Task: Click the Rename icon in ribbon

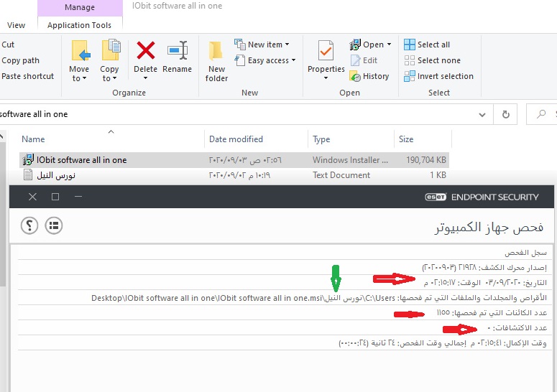Action: point(177,51)
